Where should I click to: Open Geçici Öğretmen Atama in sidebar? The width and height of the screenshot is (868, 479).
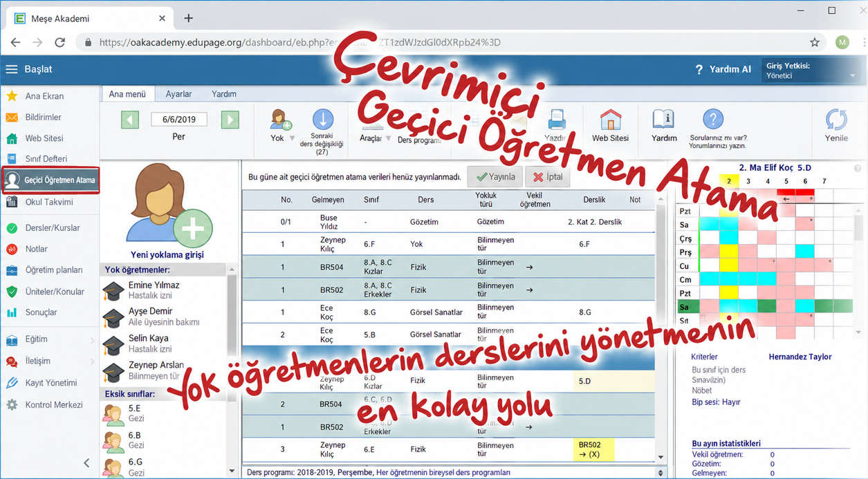[x=50, y=180]
